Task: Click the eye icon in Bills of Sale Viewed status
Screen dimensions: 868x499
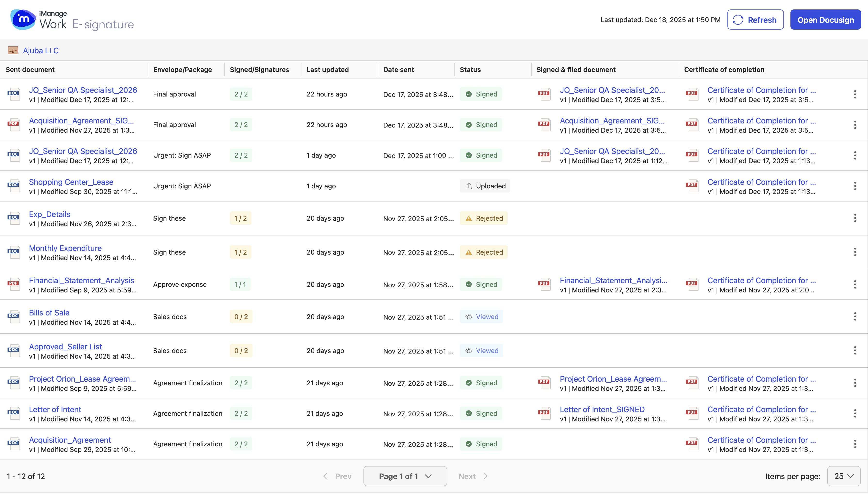Action: click(469, 317)
